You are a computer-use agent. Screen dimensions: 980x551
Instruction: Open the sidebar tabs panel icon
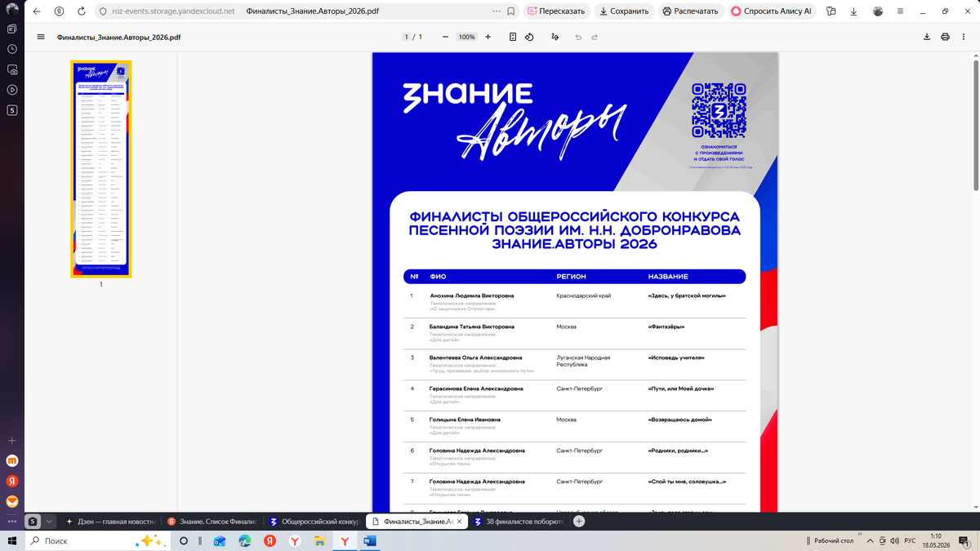coord(12,29)
